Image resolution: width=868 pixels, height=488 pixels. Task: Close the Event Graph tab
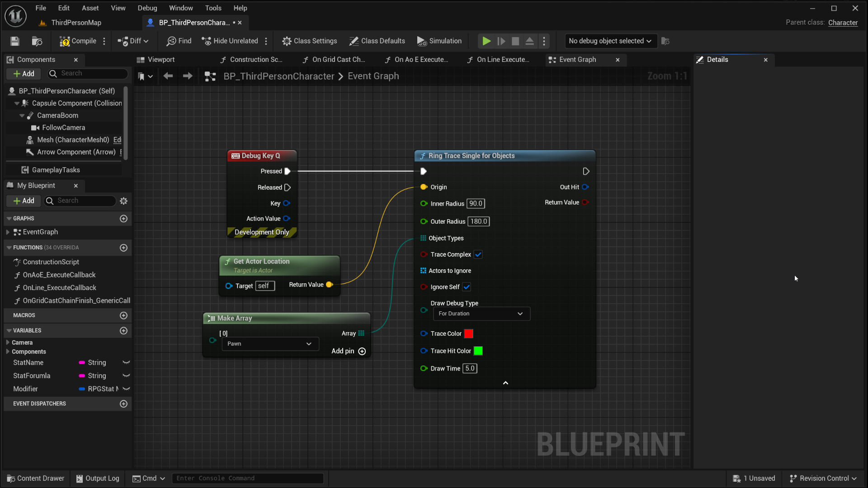tap(618, 60)
